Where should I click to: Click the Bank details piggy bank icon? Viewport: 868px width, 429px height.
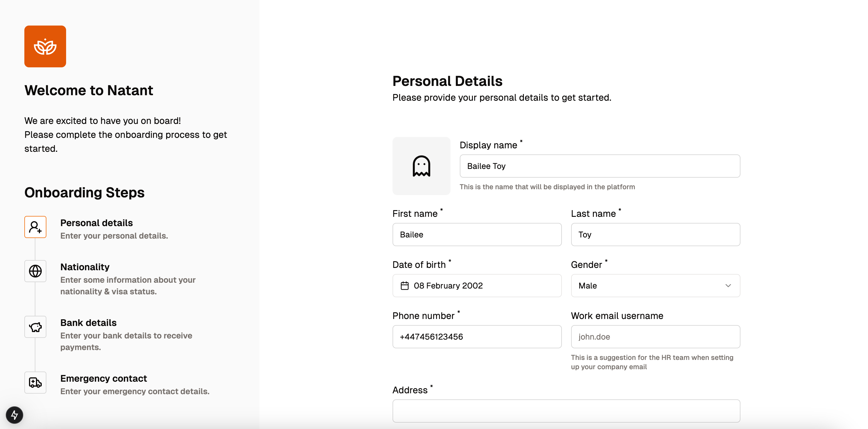35,327
